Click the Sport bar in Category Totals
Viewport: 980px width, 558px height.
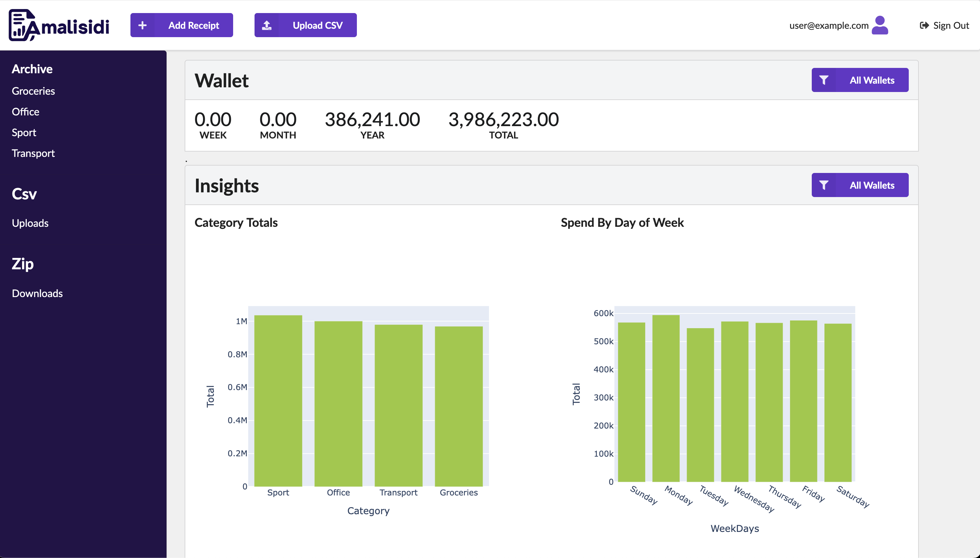click(x=278, y=400)
